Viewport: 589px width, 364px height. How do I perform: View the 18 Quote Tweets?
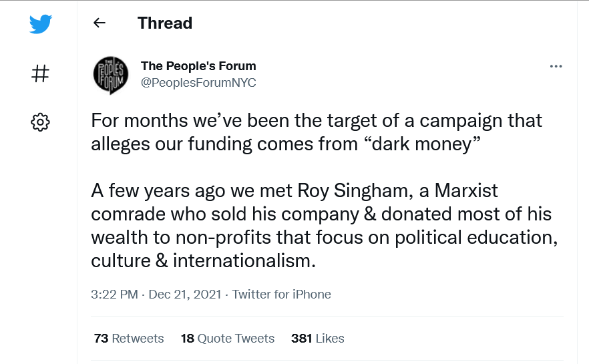pyautogui.click(x=228, y=339)
